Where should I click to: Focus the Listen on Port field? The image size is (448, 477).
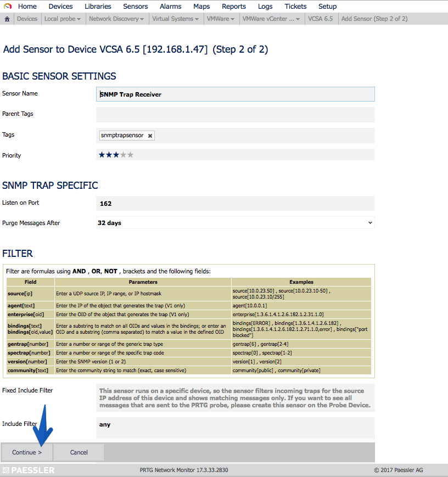click(236, 204)
